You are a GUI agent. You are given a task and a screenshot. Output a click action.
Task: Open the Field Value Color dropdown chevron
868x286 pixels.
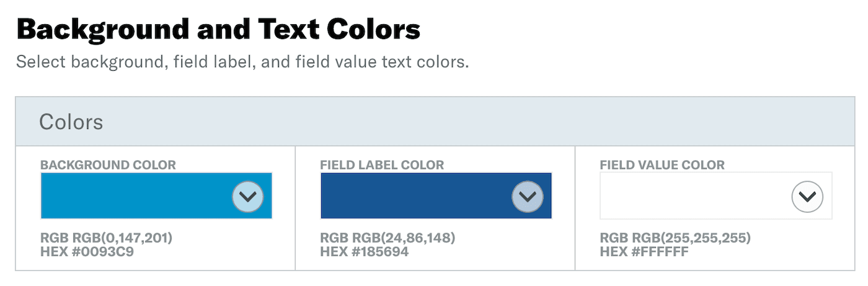[807, 197]
